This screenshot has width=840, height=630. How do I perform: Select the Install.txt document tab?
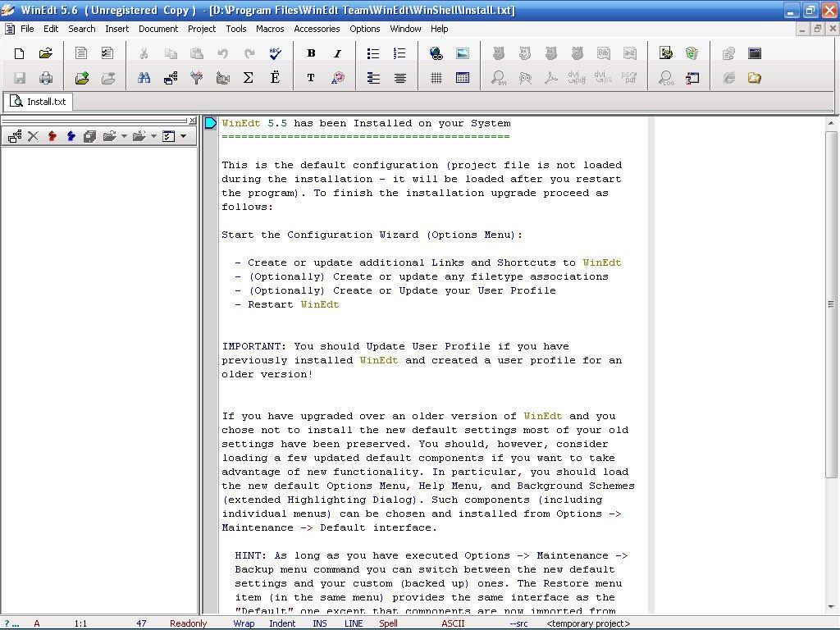pos(39,101)
